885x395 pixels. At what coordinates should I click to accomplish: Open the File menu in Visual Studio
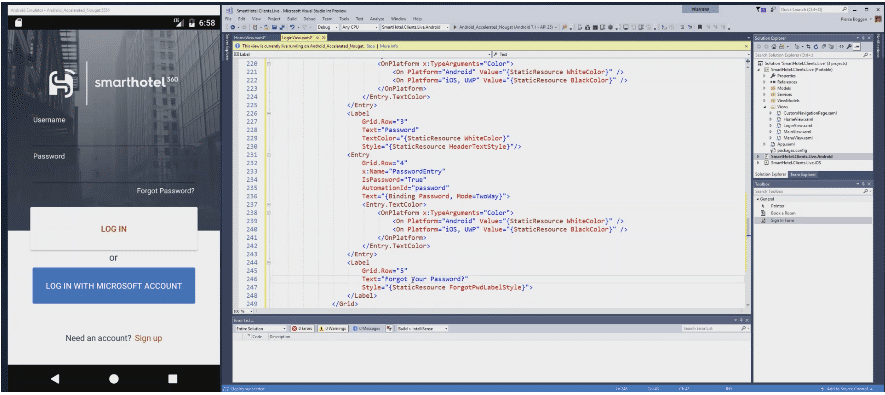coord(228,19)
